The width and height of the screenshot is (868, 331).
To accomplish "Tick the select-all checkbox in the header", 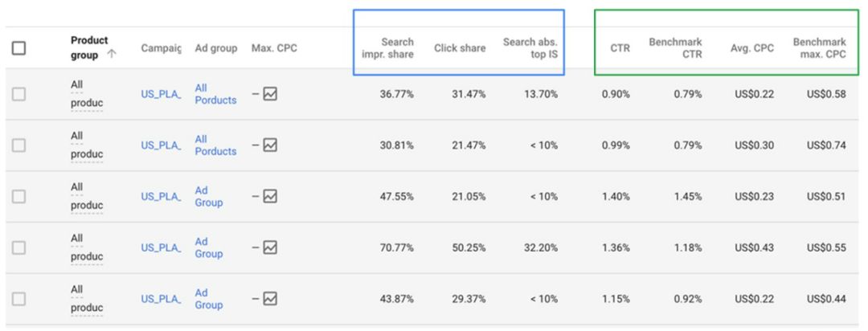I will (20, 48).
